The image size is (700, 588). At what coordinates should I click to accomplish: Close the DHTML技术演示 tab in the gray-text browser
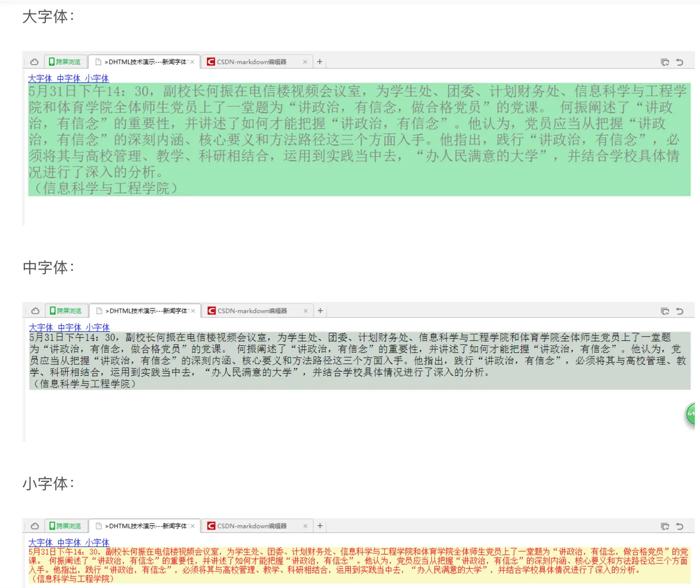[193, 311]
